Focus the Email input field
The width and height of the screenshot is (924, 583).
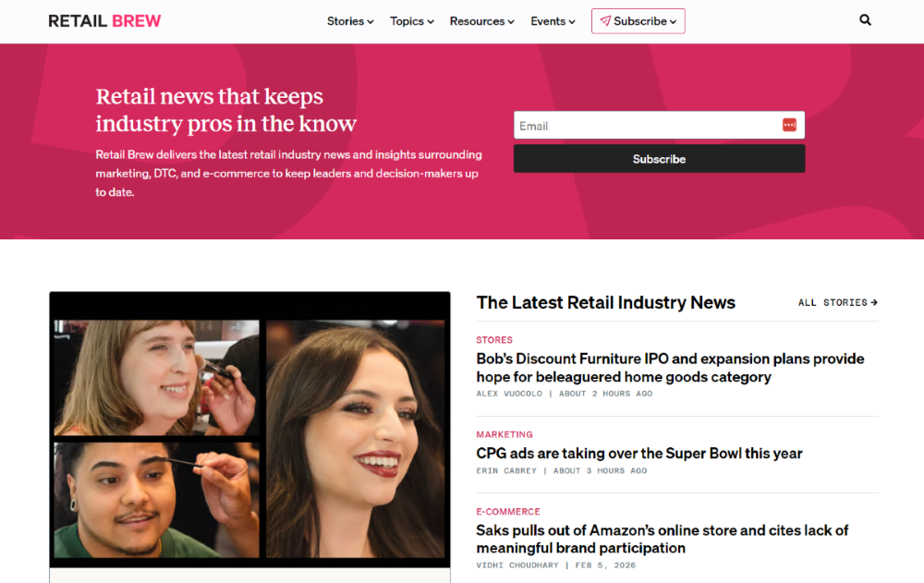647,126
